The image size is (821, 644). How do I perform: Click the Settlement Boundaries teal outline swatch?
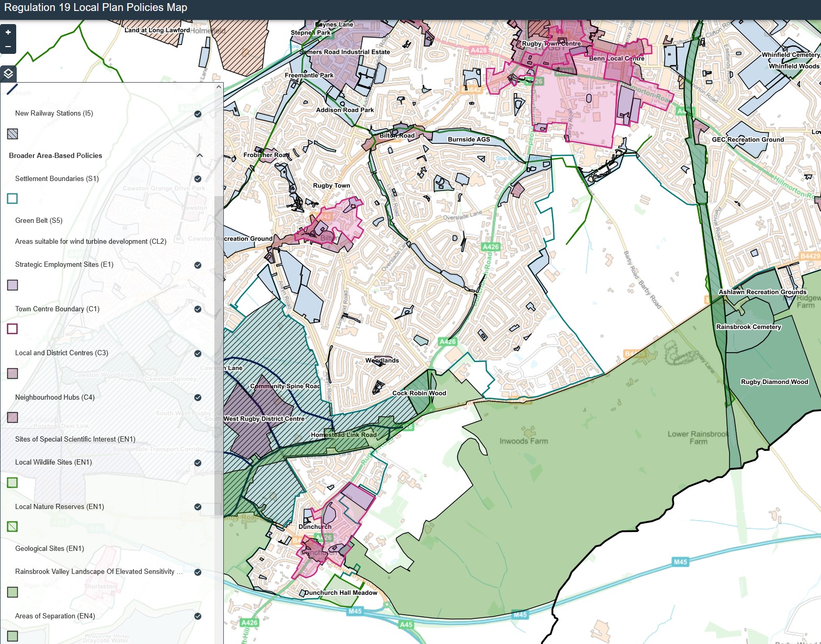coord(13,198)
